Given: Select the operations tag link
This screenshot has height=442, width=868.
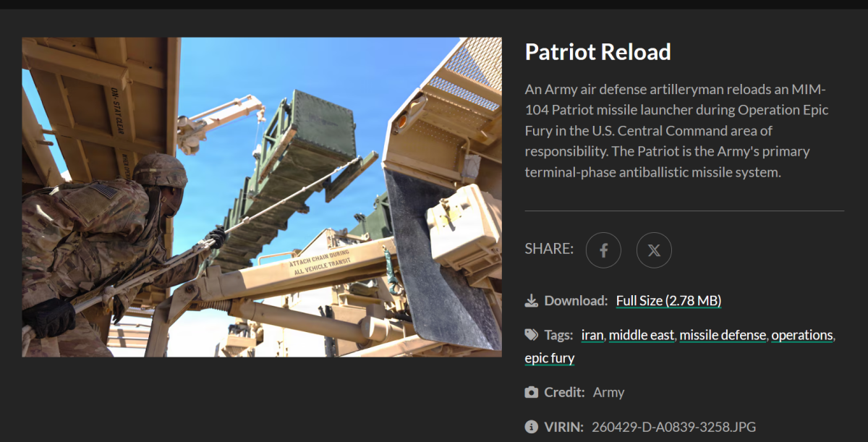Looking at the screenshot, I should click(802, 335).
